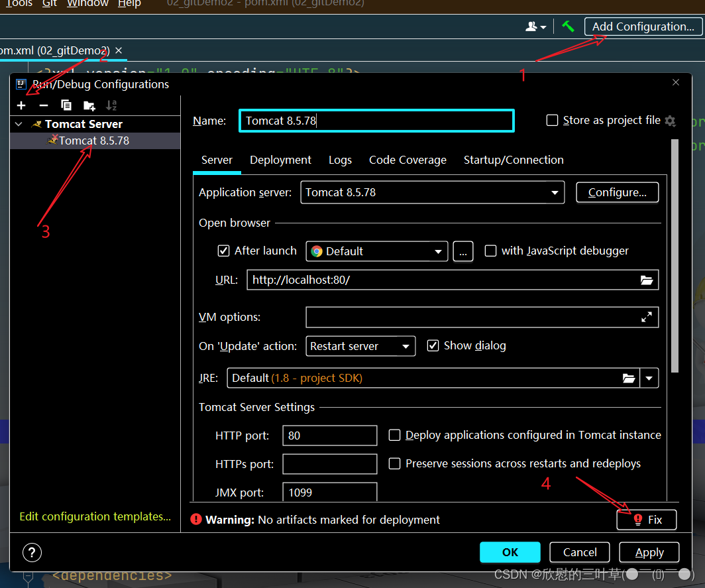
Task: Add a new run configuration with plus icon
Action: point(21,105)
